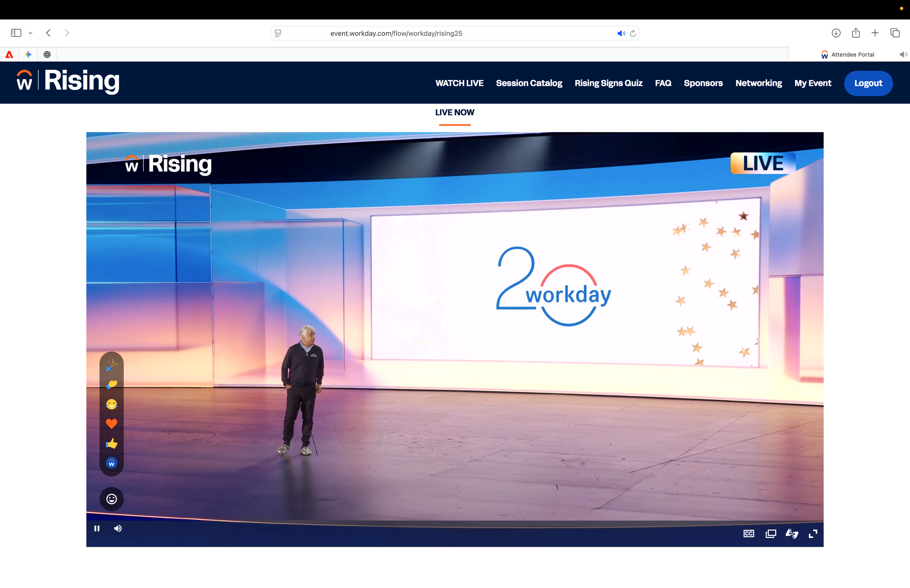The height and width of the screenshot is (588, 910).
Task: Open the WATCH LIVE page
Action: point(459,83)
